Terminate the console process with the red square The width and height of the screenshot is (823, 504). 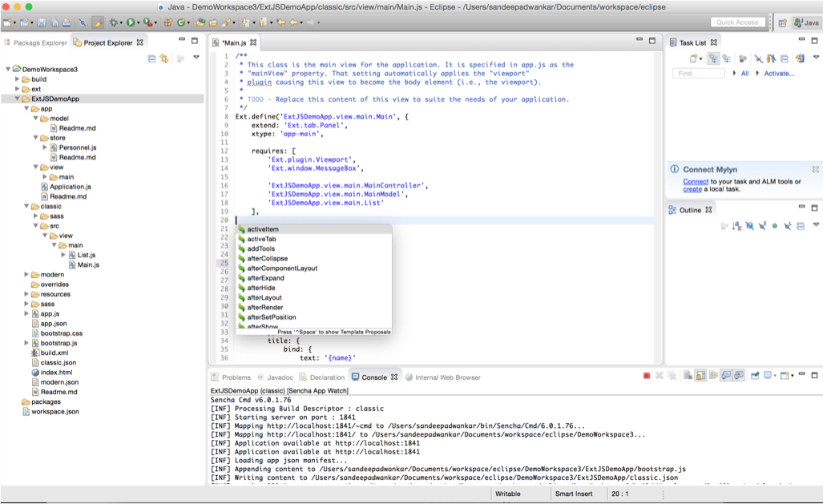[x=647, y=375]
